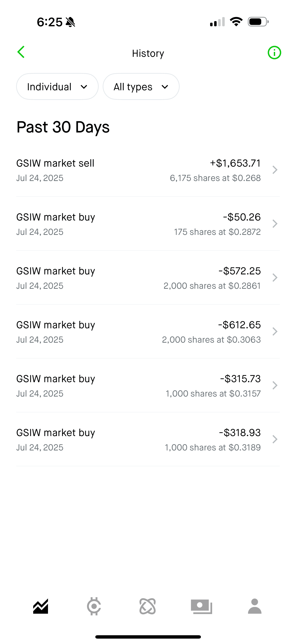Tap the green back arrow
Viewport: 296px width, 644px height.
coord(21,52)
